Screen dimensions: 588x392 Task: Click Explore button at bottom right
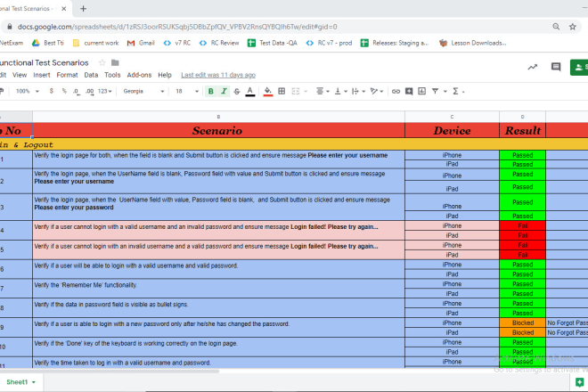click(579, 382)
